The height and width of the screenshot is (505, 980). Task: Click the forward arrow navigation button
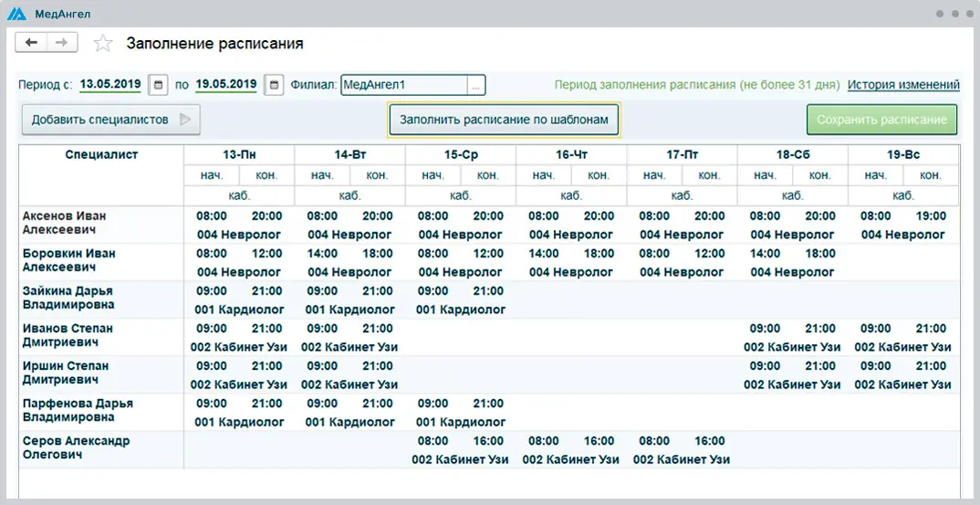61,43
